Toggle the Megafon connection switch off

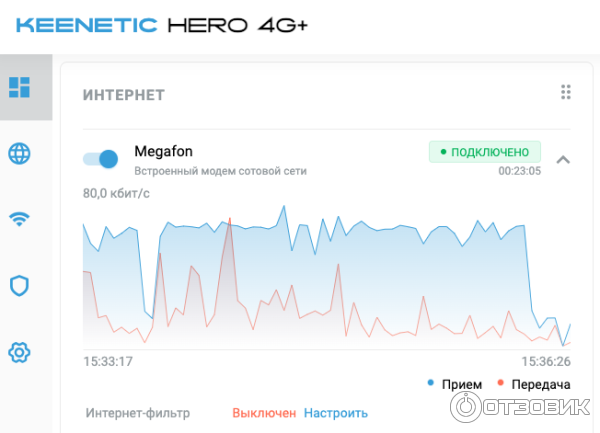101,159
